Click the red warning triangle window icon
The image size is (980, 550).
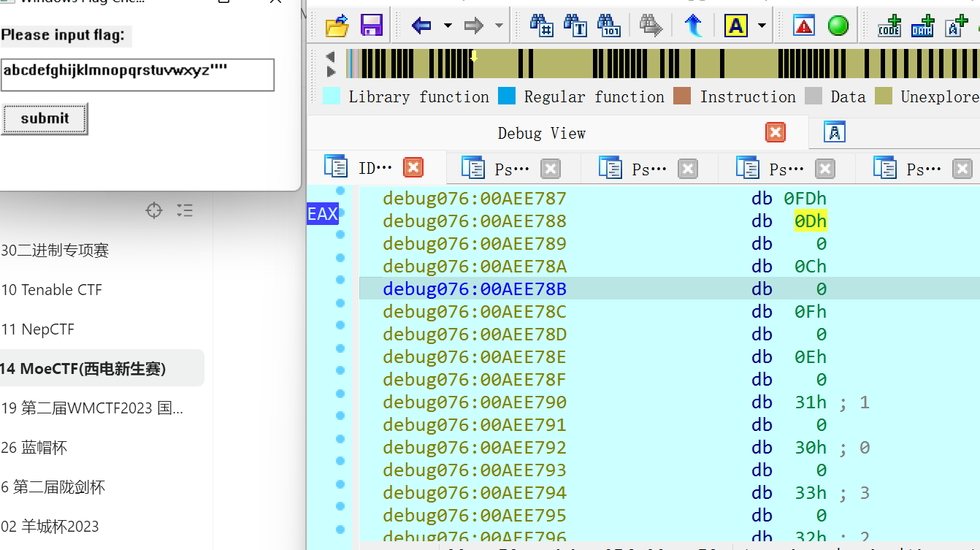pyautogui.click(x=804, y=26)
